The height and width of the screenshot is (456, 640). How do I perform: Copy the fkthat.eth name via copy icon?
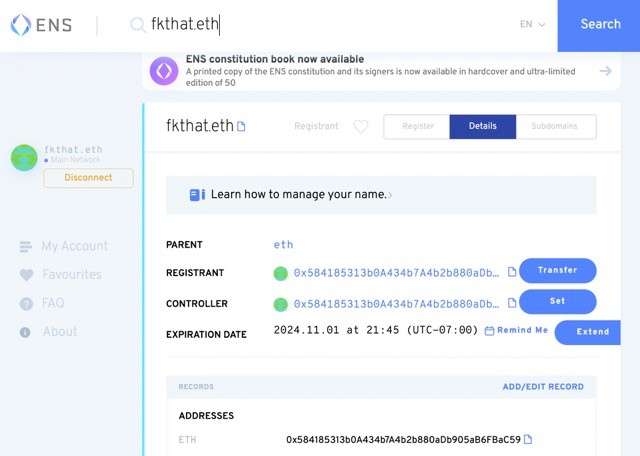tap(241, 127)
